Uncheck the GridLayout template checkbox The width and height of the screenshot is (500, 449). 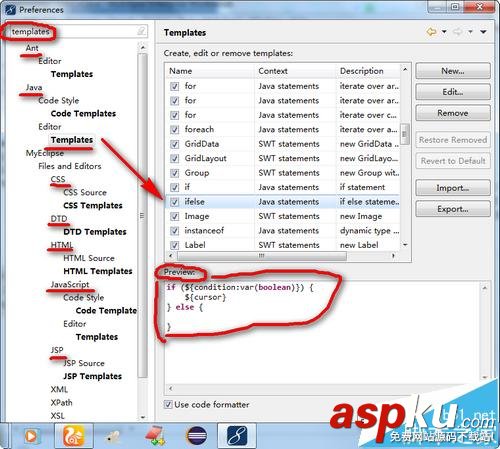(174, 158)
